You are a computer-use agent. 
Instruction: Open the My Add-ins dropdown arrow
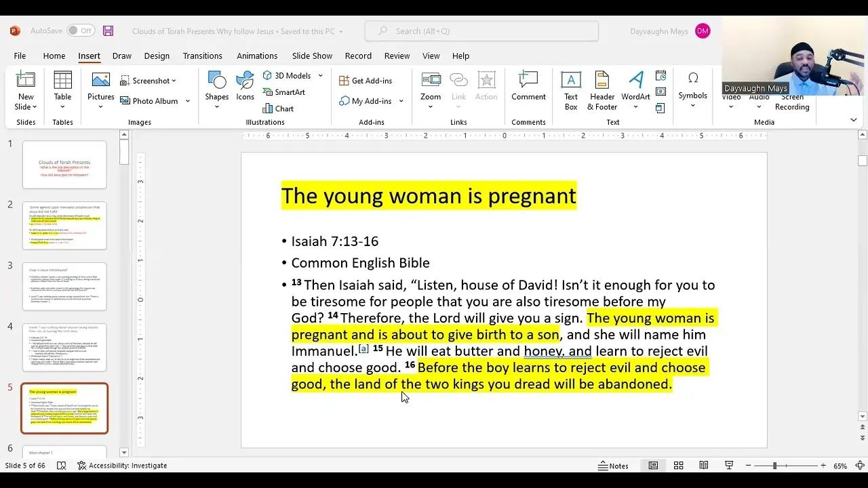coord(401,100)
